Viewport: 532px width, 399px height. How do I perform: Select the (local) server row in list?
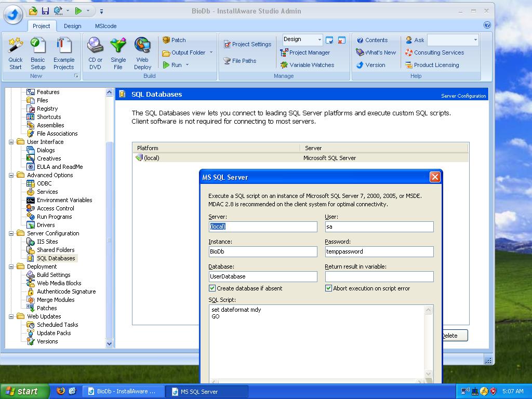point(300,158)
